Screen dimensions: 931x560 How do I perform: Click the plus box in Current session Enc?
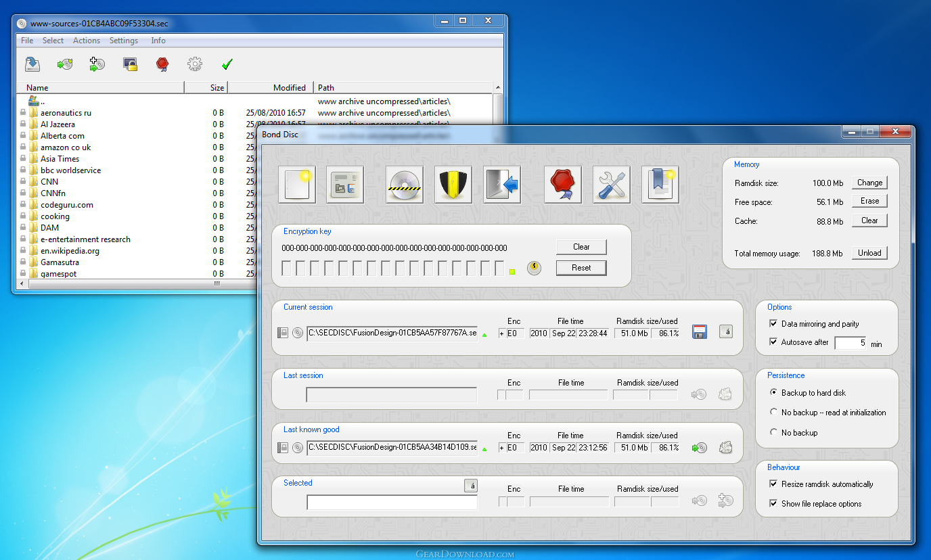click(x=501, y=333)
